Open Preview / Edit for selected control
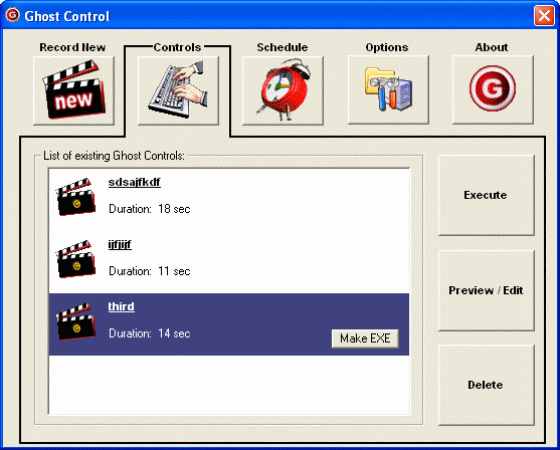The width and height of the screenshot is (560, 450). [486, 290]
